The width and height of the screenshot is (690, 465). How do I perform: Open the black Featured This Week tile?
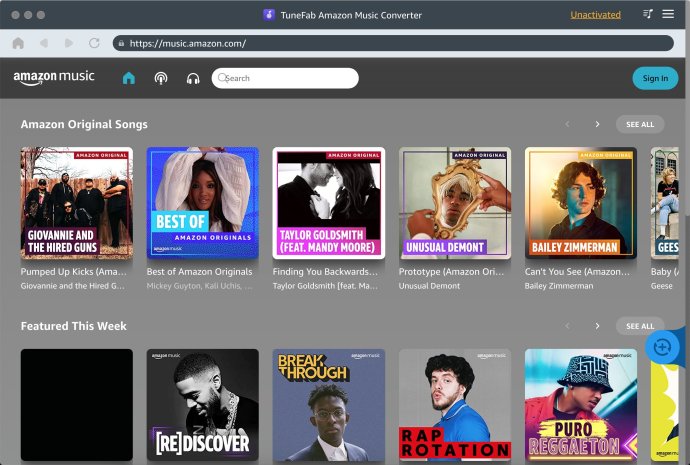77,405
